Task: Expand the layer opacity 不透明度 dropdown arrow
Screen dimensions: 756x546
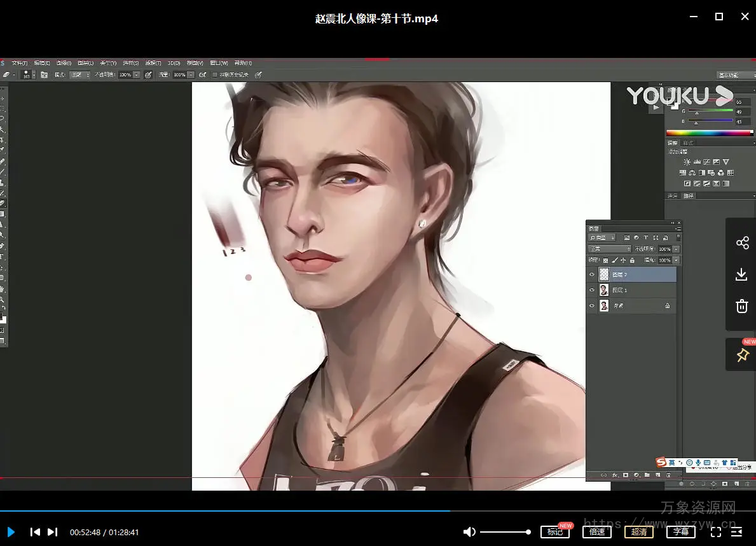Action: [676, 249]
